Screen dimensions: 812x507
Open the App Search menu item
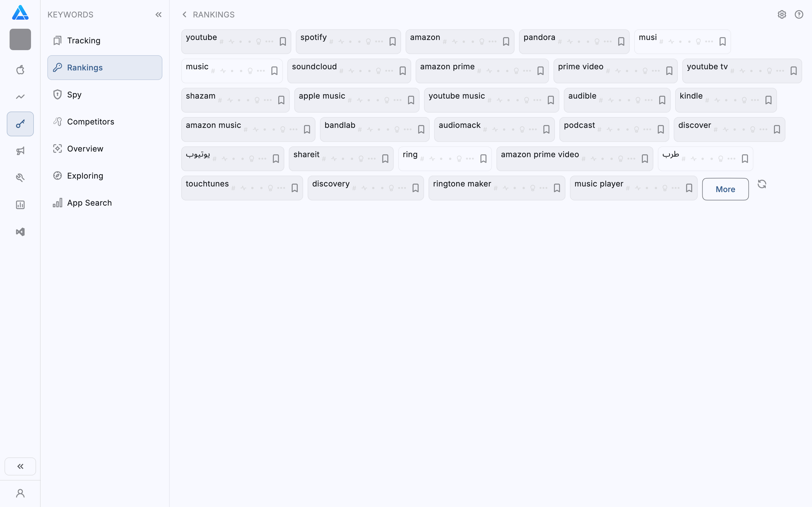89,203
